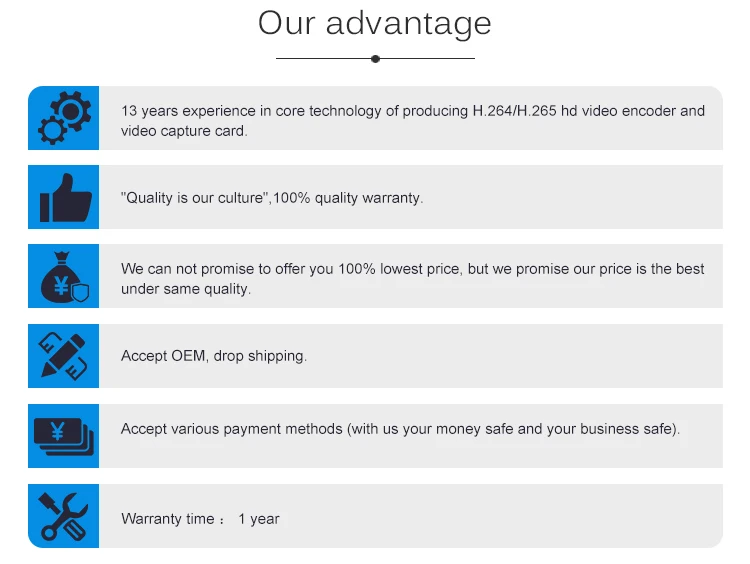Click the "Accept various payment methods" text

400,429
